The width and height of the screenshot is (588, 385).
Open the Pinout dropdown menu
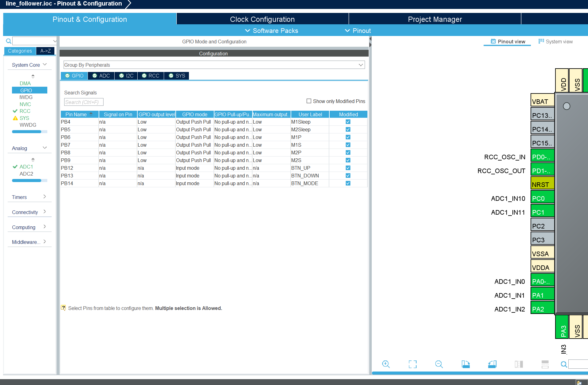tap(358, 31)
